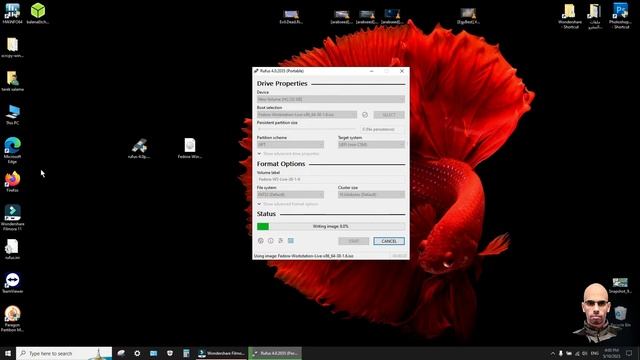Open This PC desktop icon
The image size is (640, 360).
tap(12, 115)
